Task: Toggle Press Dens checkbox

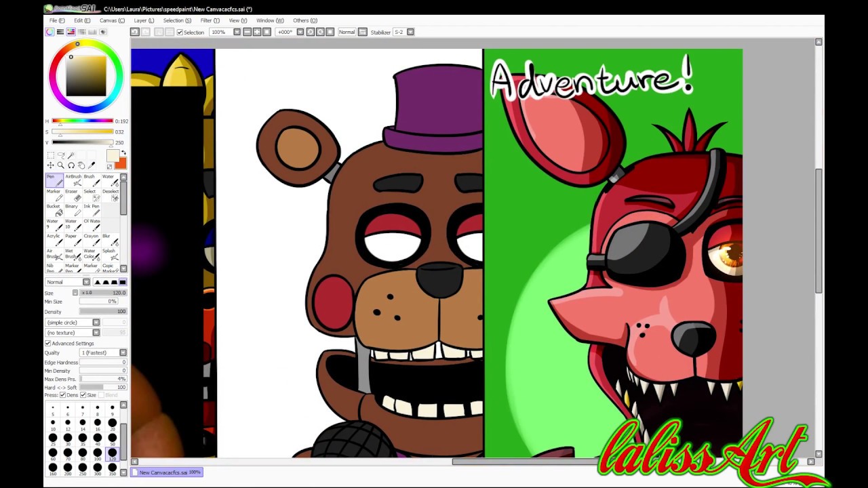Action: click(63, 395)
